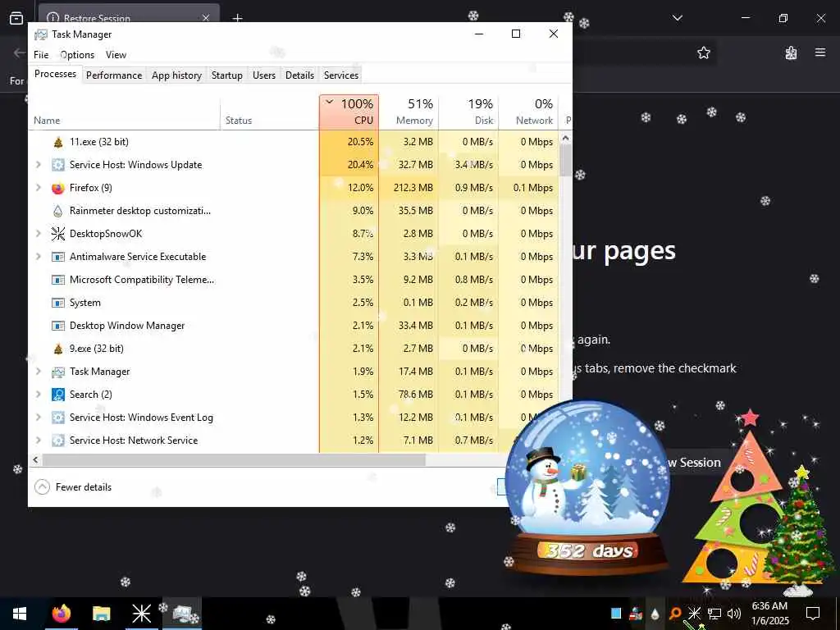Expand the Task Manager process row

click(x=38, y=372)
